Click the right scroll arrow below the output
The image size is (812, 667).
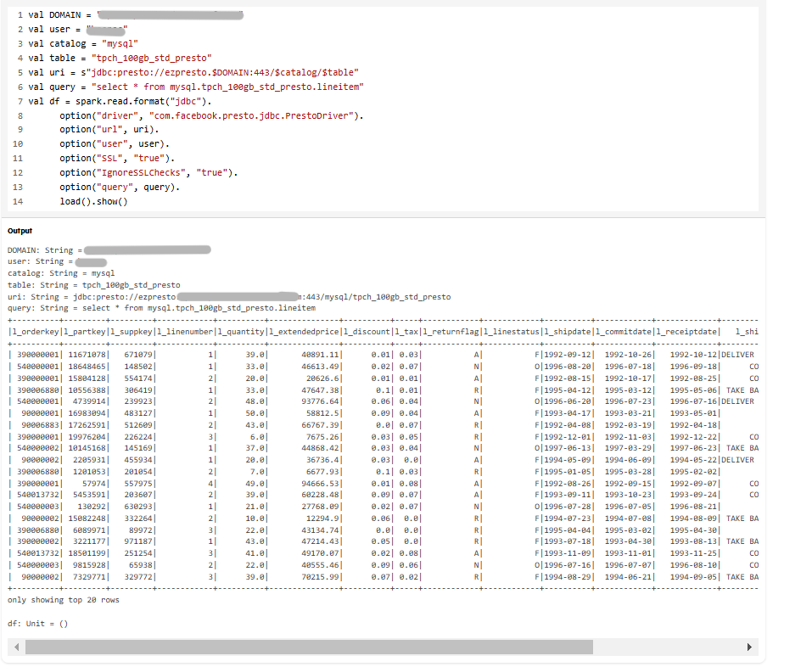(749, 647)
